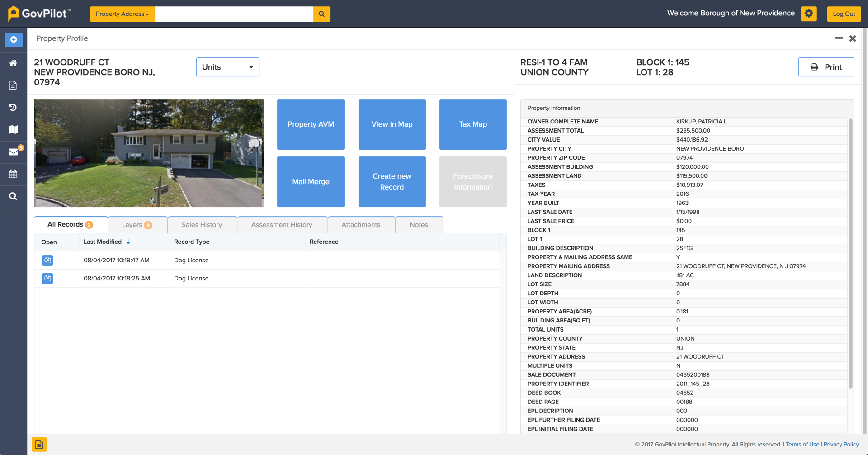Open the Calendar from the sidebar
The height and width of the screenshot is (455, 868).
click(13, 174)
